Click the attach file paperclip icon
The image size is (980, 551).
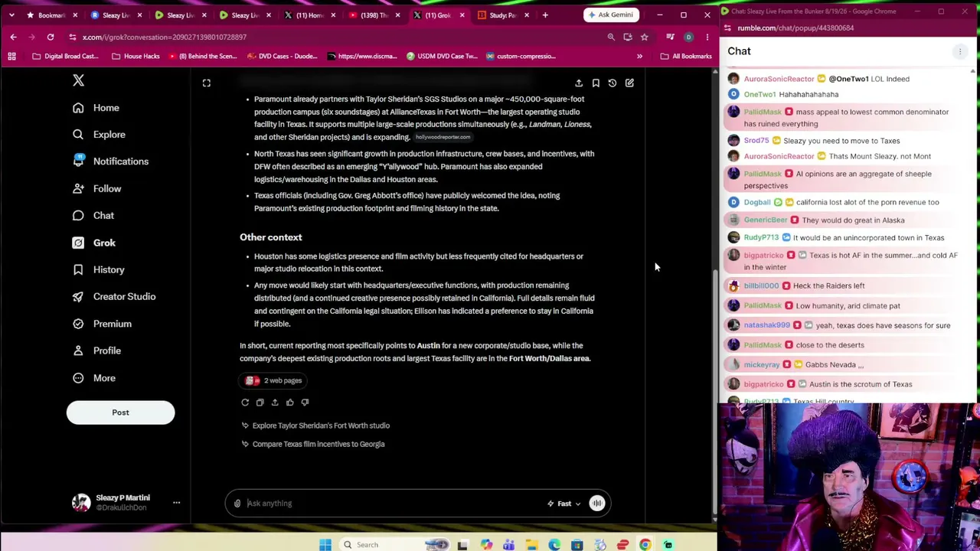click(237, 504)
